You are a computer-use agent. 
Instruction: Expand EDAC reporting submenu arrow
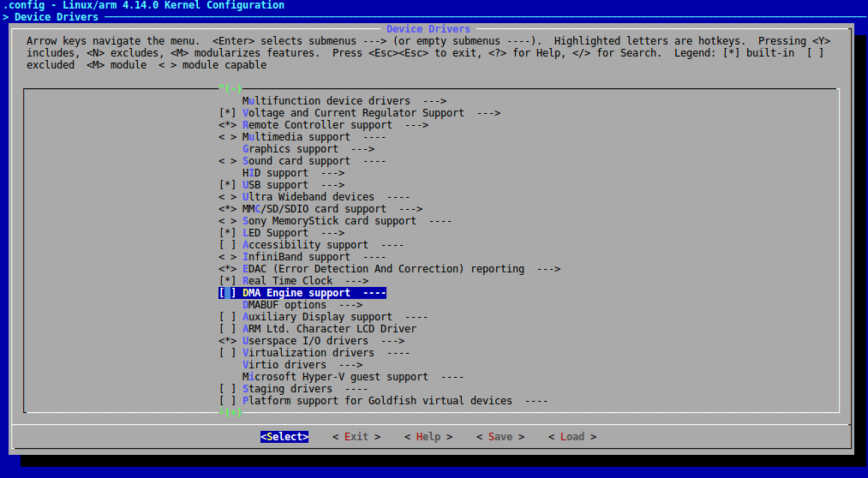[x=548, y=269]
